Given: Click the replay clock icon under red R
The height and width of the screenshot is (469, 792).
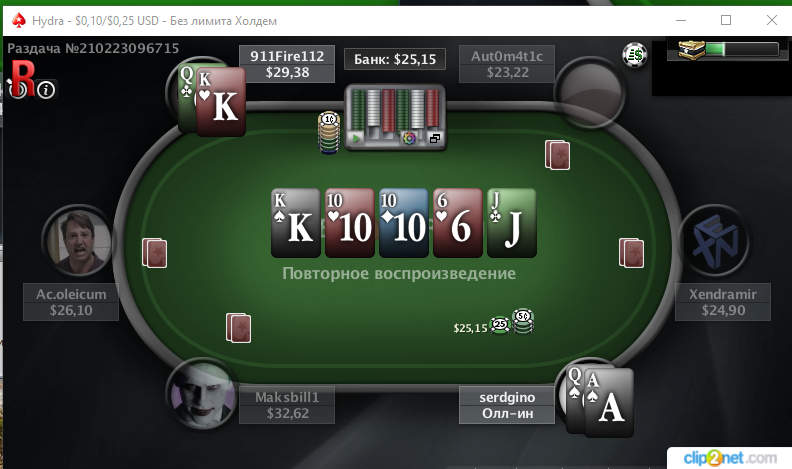Looking at the screenshot, I should 18,90.
